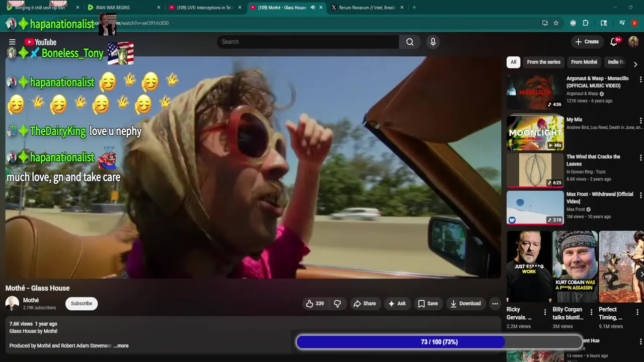Click the Ask button
The image size is (644, 362).
[x=396, y=304]
